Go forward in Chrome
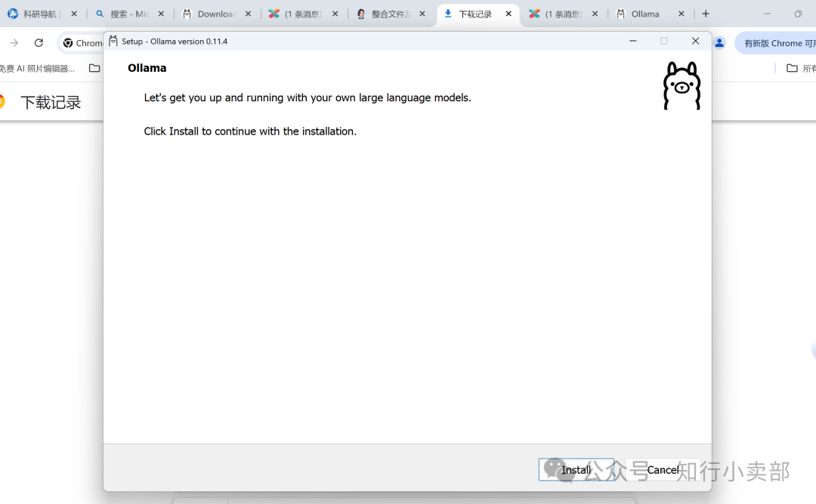The width and height of the screenshot is (816, 504). point(14,43)
